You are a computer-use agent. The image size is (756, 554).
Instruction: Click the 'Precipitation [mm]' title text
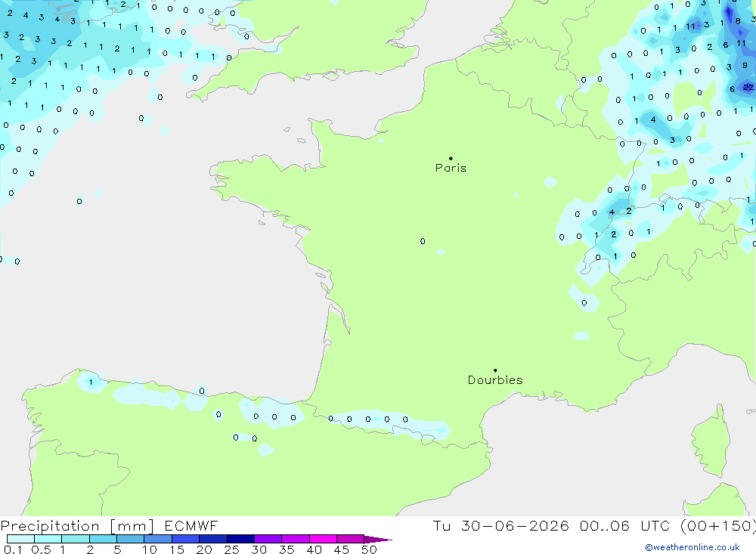pyautogui.click(x=77, y=526)
